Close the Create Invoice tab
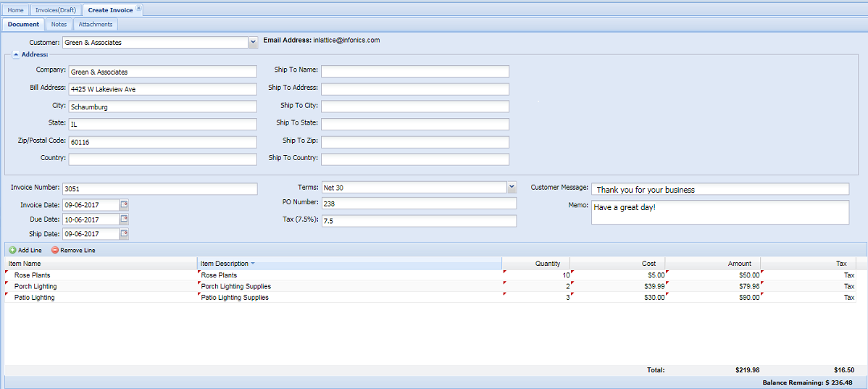This screenshot has width=868, height=389. (x=139, y=9)
